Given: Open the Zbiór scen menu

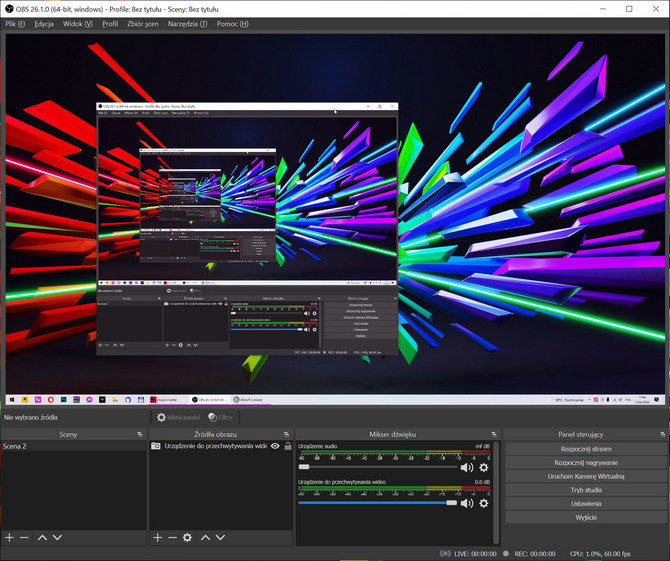Looking at the screenshot, I should coord(143,24).
